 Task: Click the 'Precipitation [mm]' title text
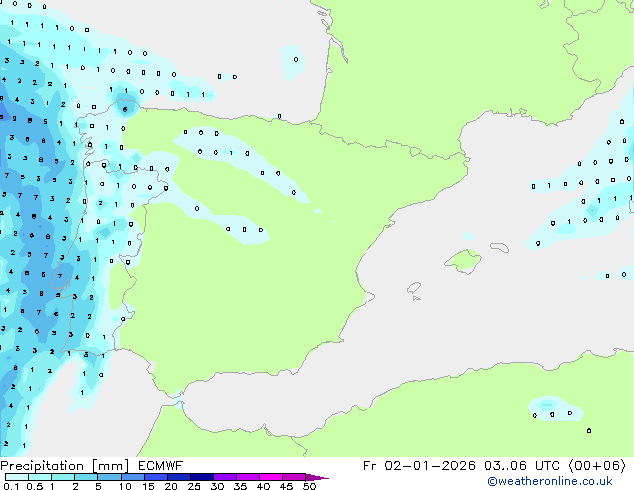tap(65, 466)
